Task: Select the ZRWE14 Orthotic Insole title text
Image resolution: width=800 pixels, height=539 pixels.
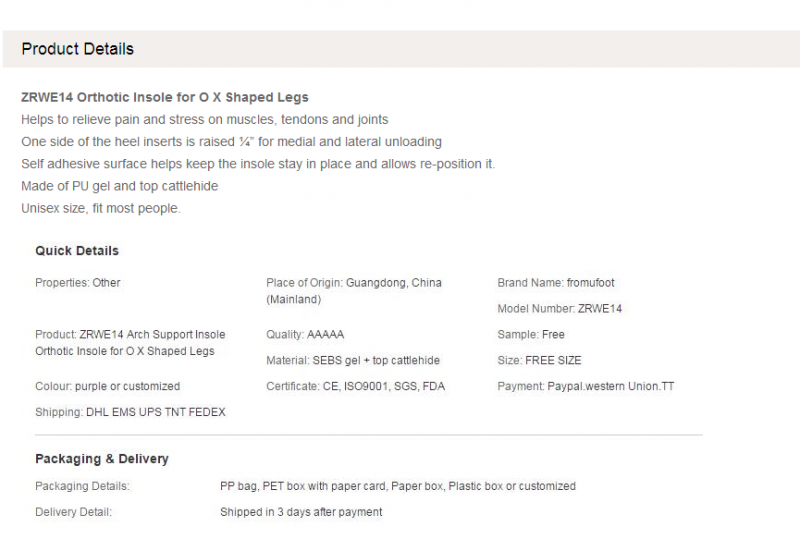Action: tap(165, 97)
